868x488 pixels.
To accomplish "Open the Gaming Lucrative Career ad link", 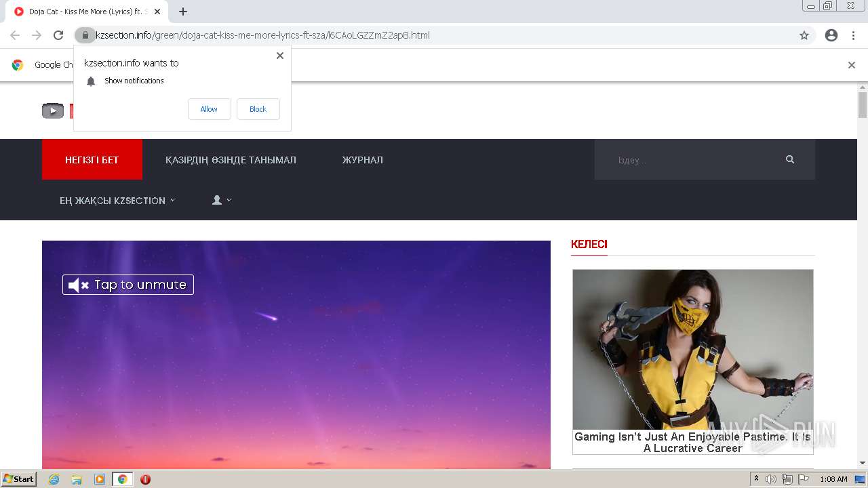I will pos(692,443).
